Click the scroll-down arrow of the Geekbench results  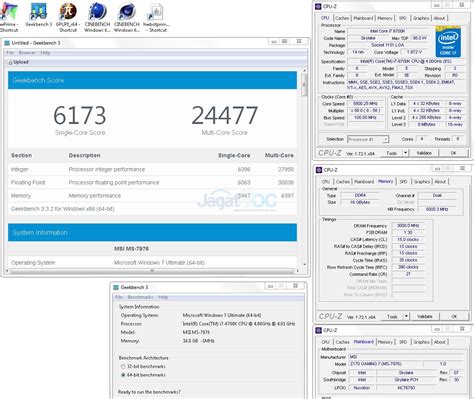(x=304, y=264)
